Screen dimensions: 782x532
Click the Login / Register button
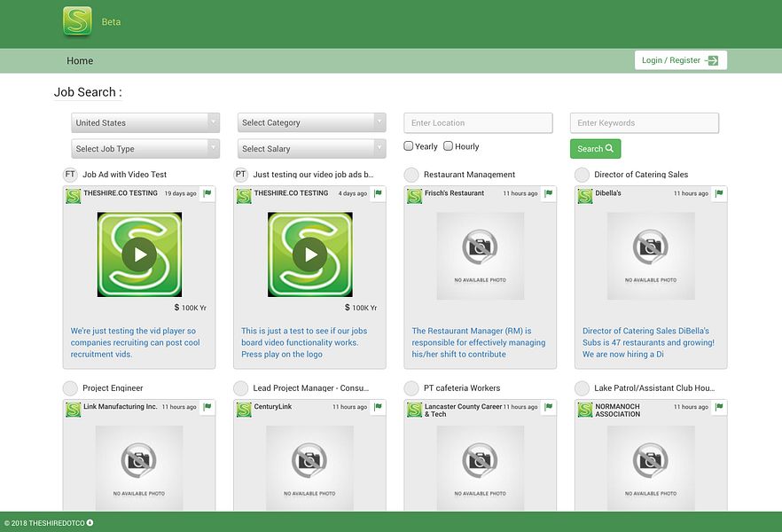(x=681, y=60)
